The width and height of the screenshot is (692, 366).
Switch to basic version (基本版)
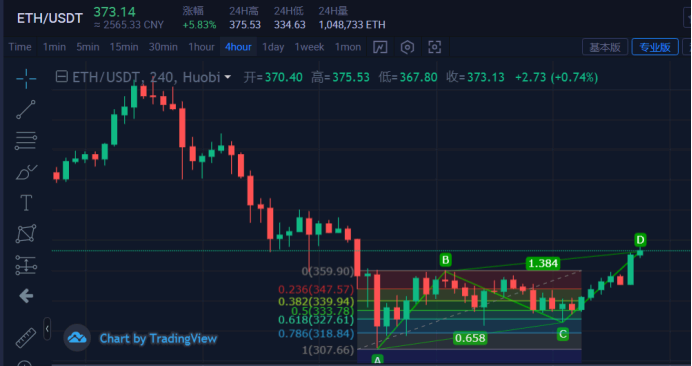point(605,47)
